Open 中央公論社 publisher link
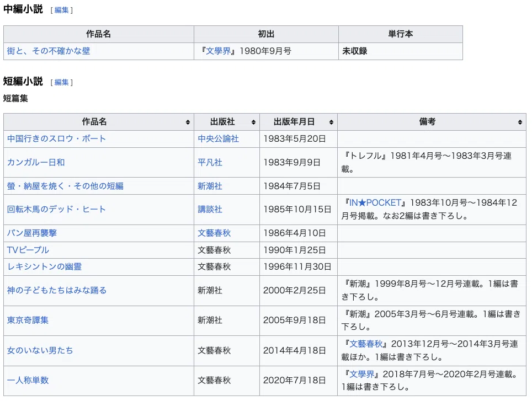This screenshot has height=401, width=532. [x=219, y=139]
